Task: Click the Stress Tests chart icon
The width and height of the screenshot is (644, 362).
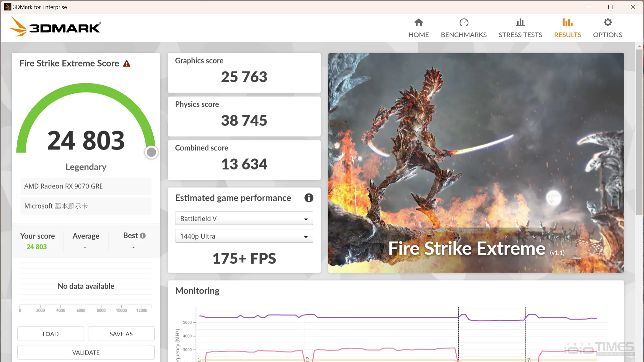Action: 520,22
